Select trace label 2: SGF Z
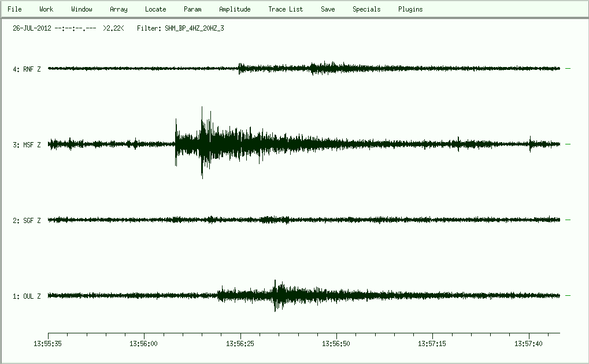 coord(27,221)
